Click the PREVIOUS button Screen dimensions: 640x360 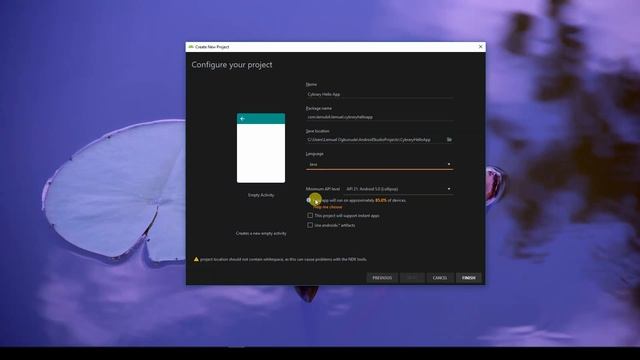(x=382, y=278)
